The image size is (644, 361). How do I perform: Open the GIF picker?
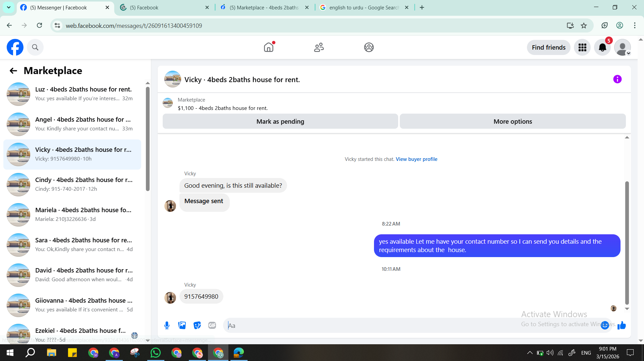[x=212, y=325]
